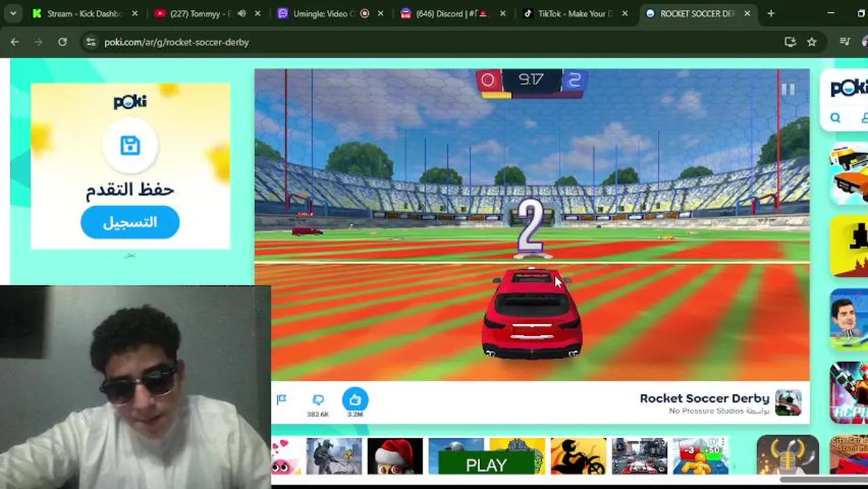Click the red team score 0
The image size is (868, 489).
click(x=488, y=80)
